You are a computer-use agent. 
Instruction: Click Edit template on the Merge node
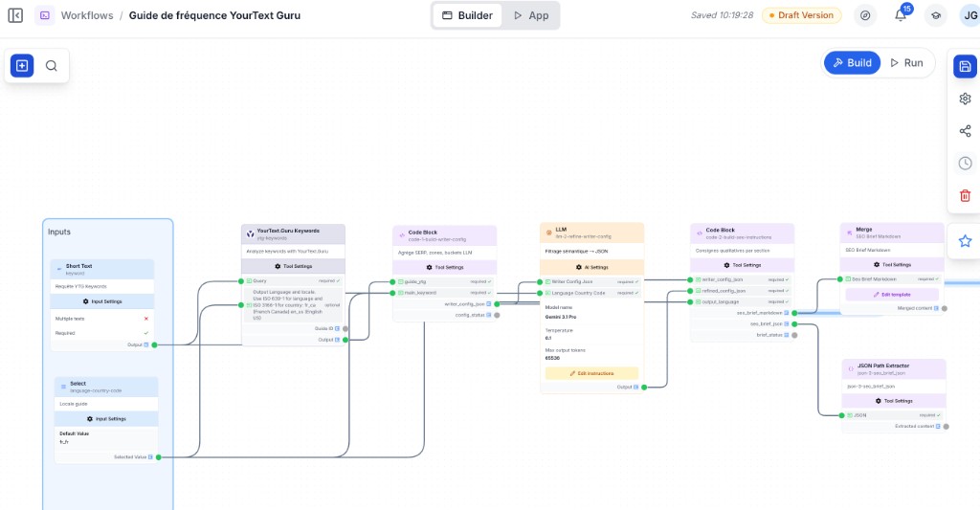click(x=892, y=295)
